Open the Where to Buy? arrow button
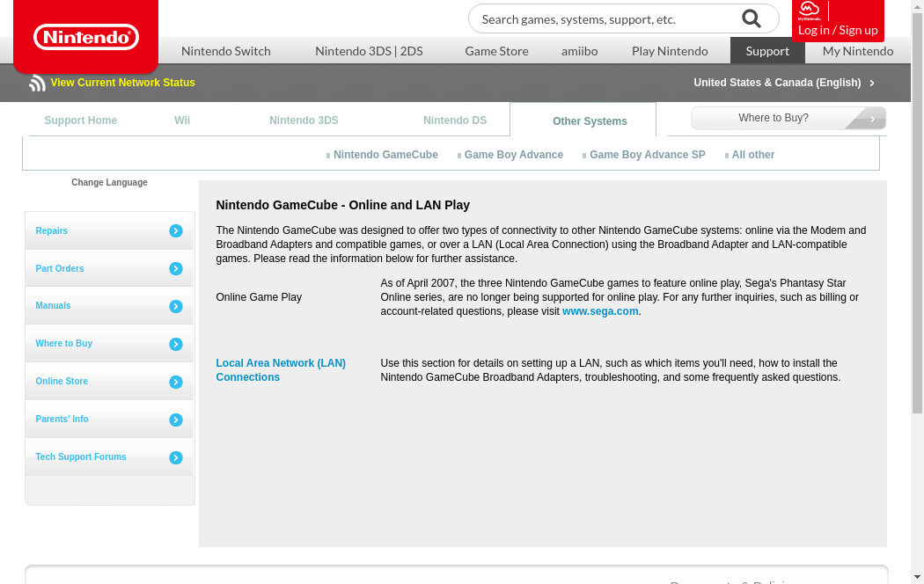 pos(871,119)
